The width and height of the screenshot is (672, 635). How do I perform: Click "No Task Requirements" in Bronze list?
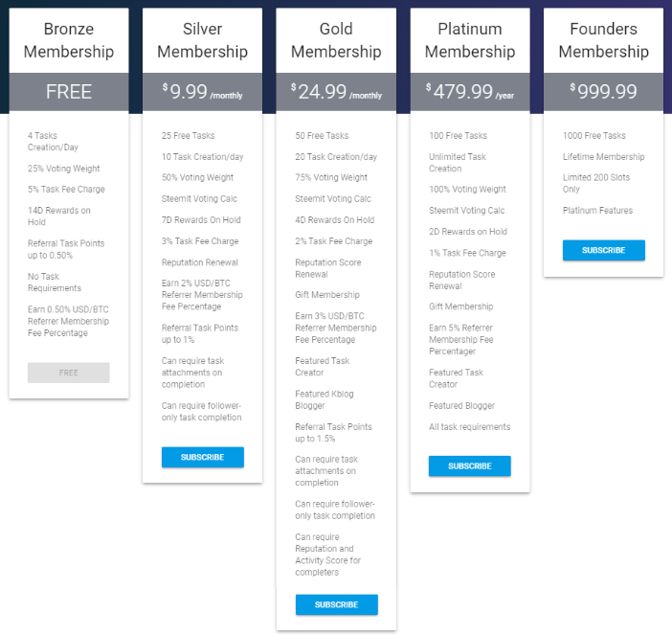55,283
